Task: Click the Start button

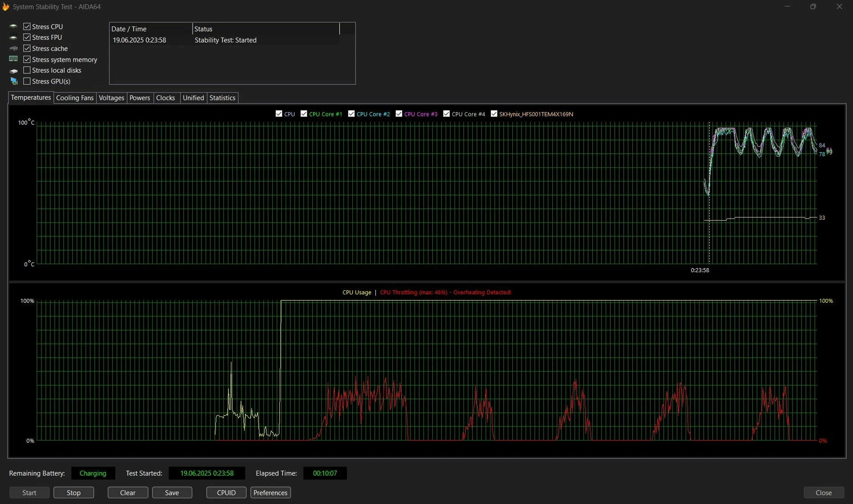Action: tap(29, 492)
